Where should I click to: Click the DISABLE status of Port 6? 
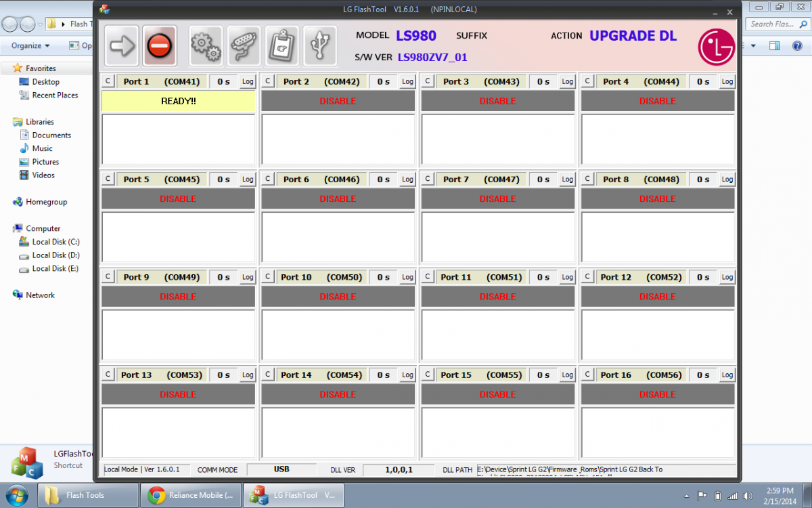(338, 198)
